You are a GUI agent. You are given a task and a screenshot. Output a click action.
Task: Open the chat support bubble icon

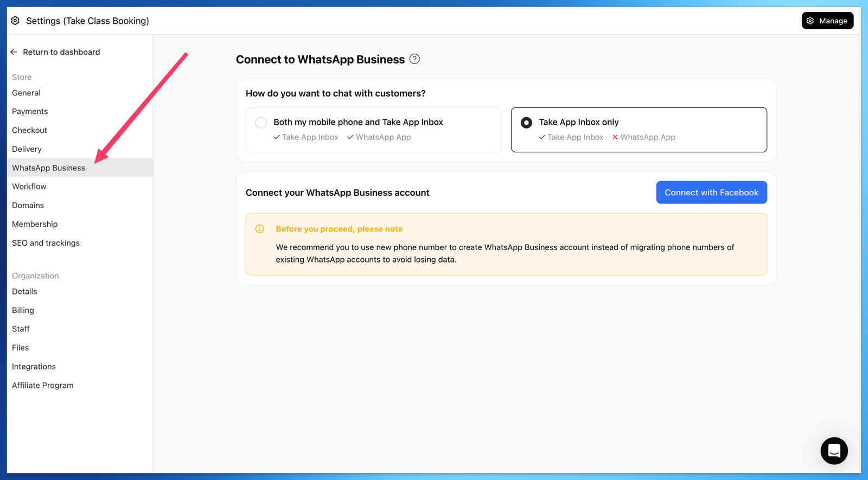(x=834, y=451)
